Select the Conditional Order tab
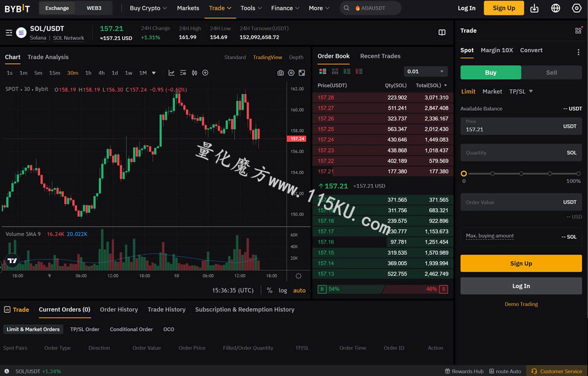 (131, 329)
